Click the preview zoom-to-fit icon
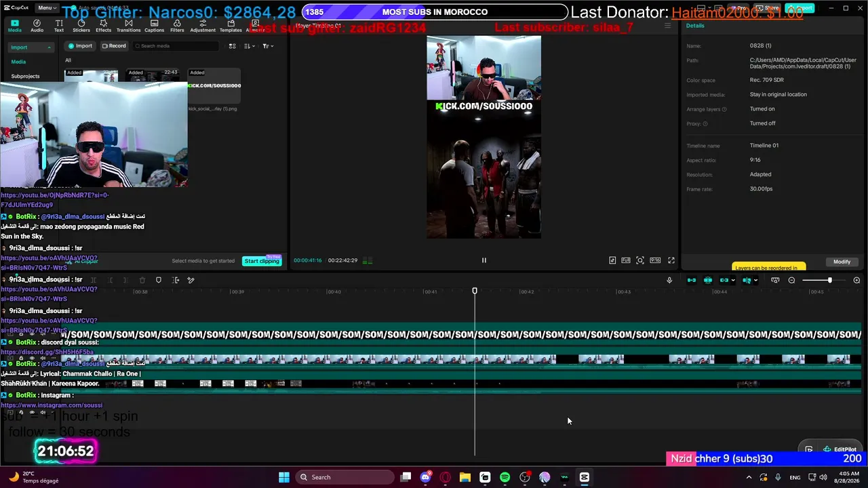 tap(639, 260)
